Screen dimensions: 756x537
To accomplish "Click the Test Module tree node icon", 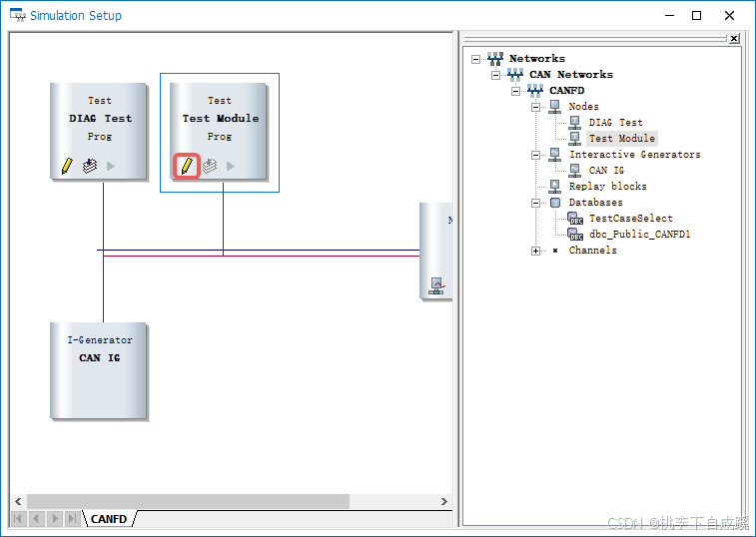I will click(574, 139).
